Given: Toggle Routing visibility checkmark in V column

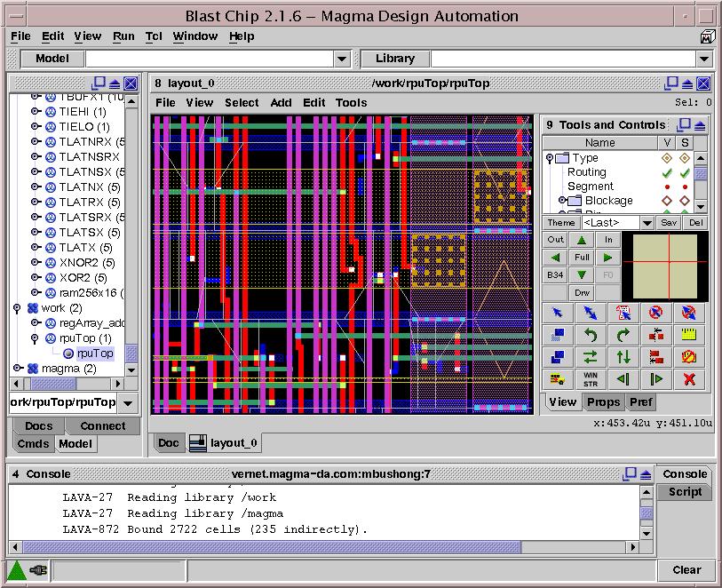Looking at the screenshot, I should tap(667, 171).
